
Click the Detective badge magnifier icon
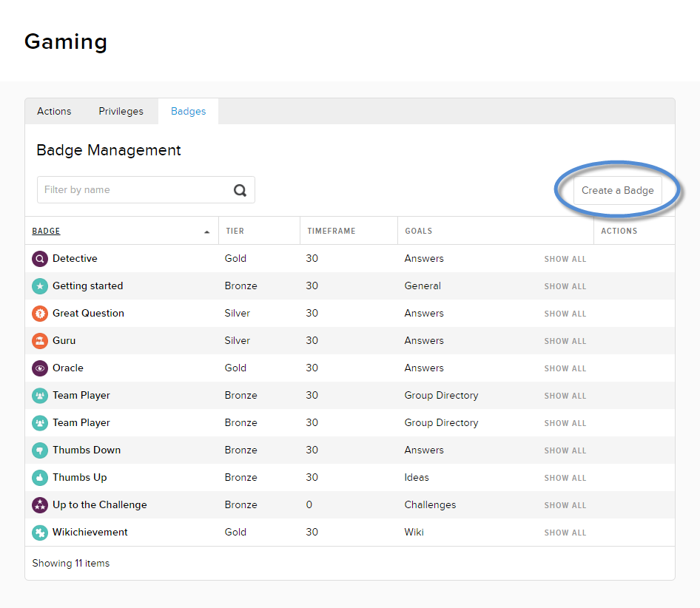click(40, 259)
